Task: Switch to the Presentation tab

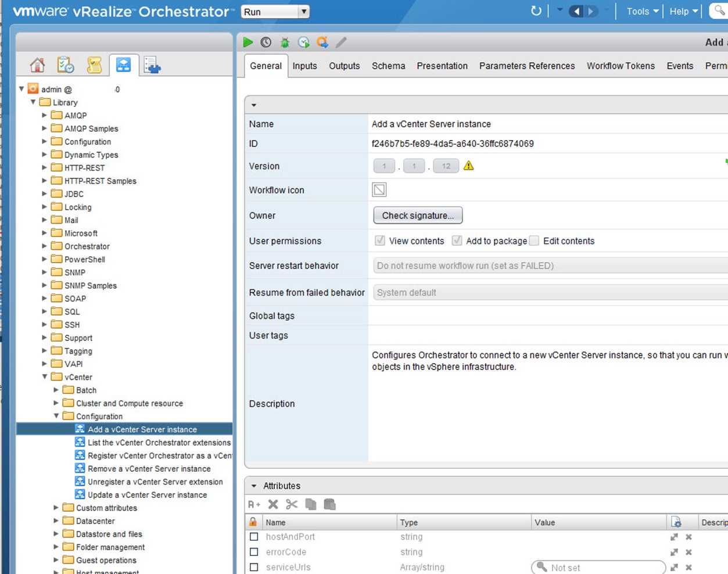Action: pos(442,66)
